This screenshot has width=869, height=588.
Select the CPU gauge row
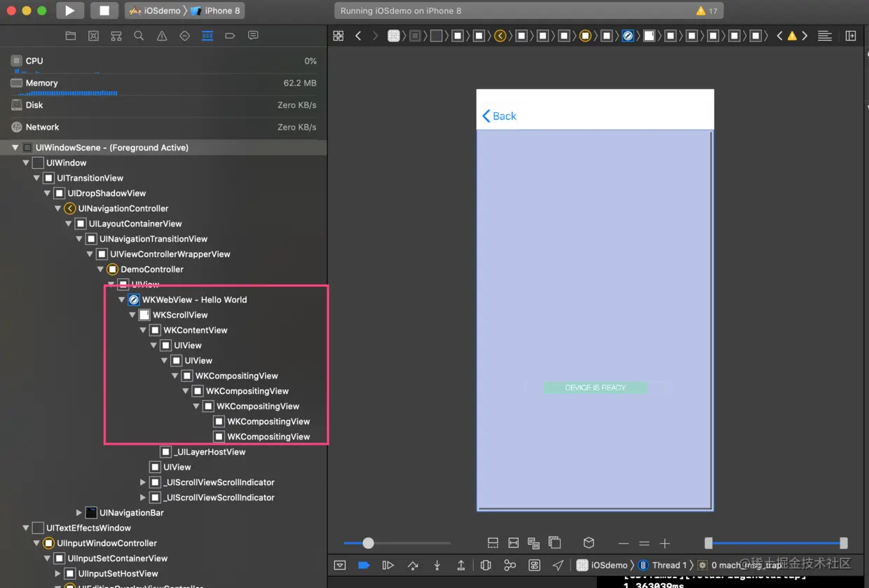[163, 62]
